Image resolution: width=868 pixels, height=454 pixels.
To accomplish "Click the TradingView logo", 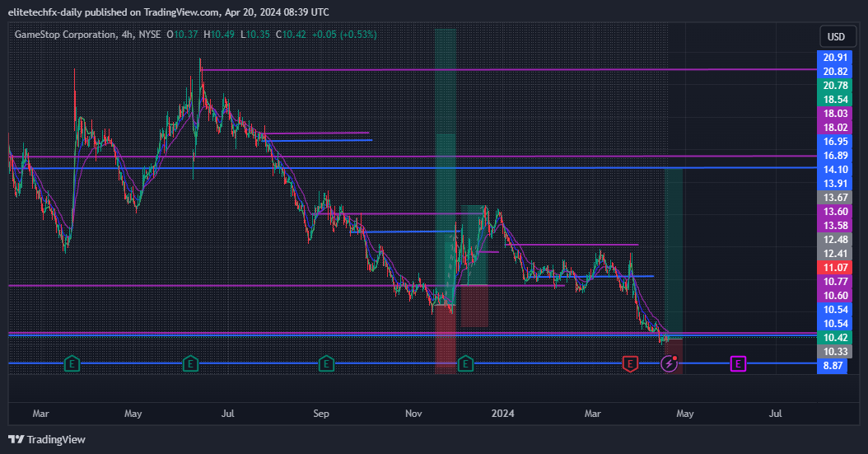I will click(47, 440).
